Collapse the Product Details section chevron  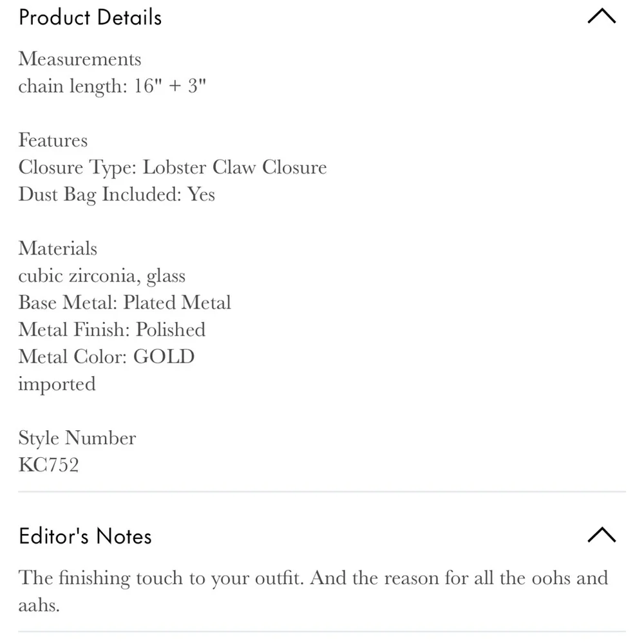(x=601, y=17)
